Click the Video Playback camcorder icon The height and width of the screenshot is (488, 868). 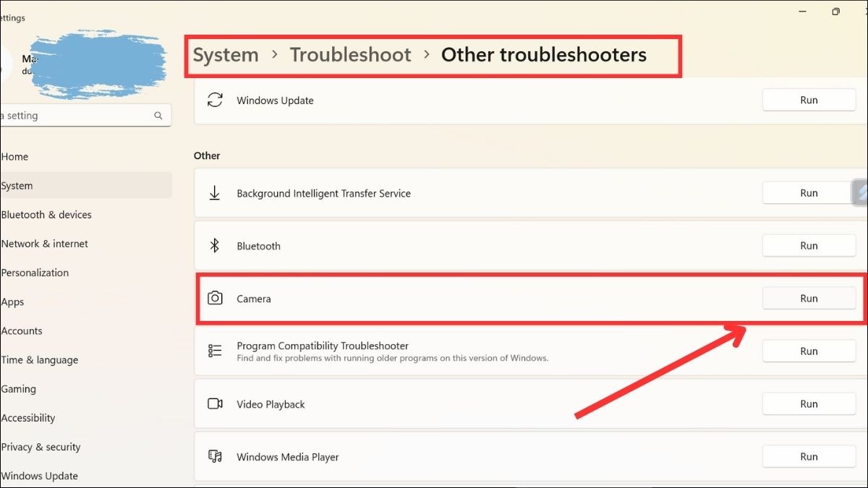click(215, 404)
